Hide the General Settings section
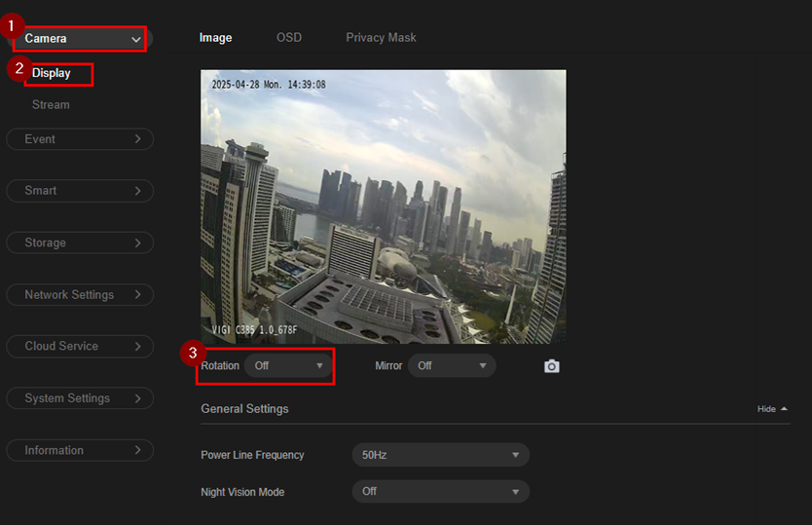This screenshot has width=812, height=525. click(x=772, y=409)
